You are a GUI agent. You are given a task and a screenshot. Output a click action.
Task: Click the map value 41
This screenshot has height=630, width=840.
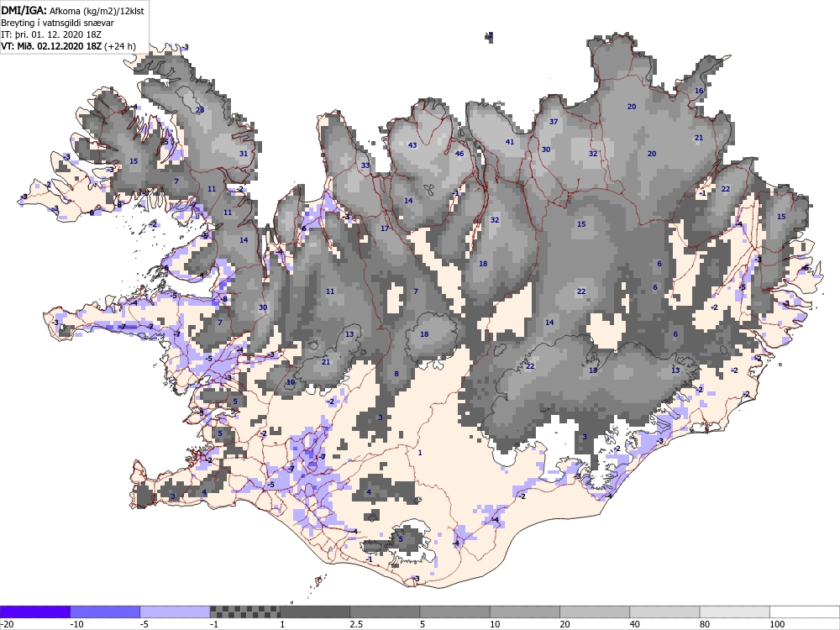[x=510, y=142]
